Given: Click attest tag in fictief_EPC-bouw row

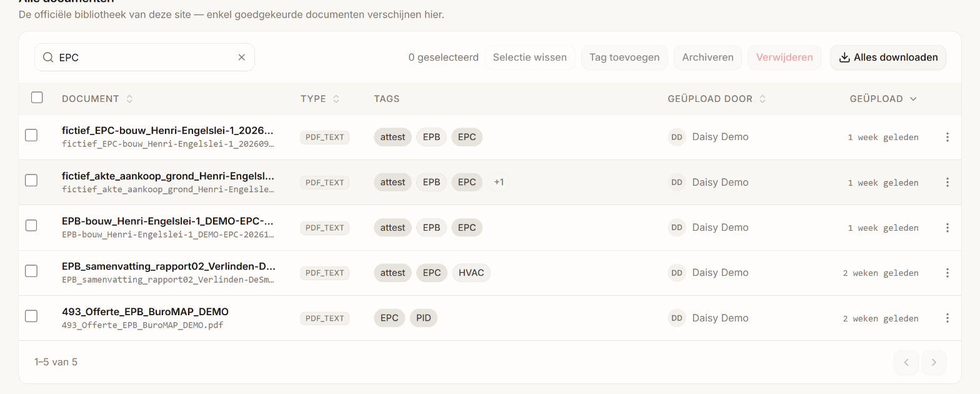Looking at the screenshot, I should click(392, 137).
